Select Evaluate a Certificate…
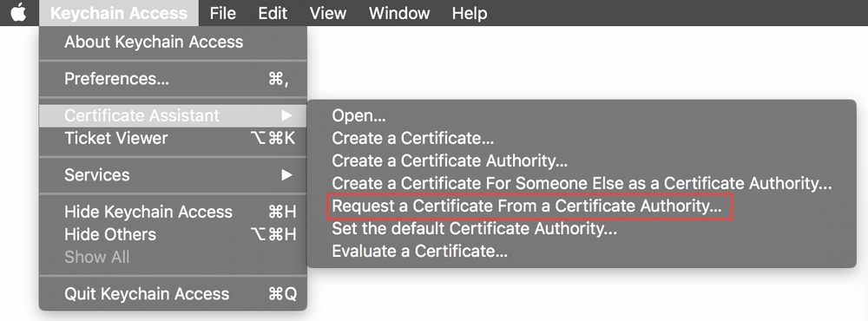 [582, 252]
